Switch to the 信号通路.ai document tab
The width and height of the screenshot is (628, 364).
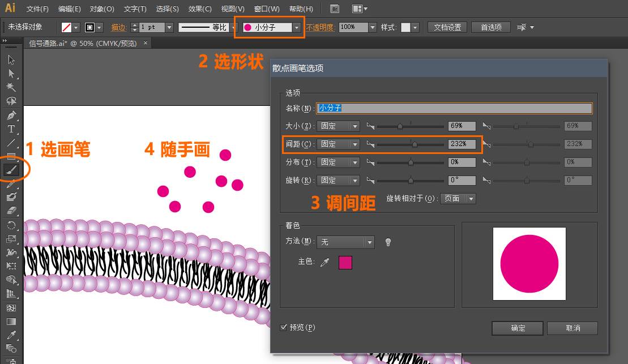pos(83,43)
